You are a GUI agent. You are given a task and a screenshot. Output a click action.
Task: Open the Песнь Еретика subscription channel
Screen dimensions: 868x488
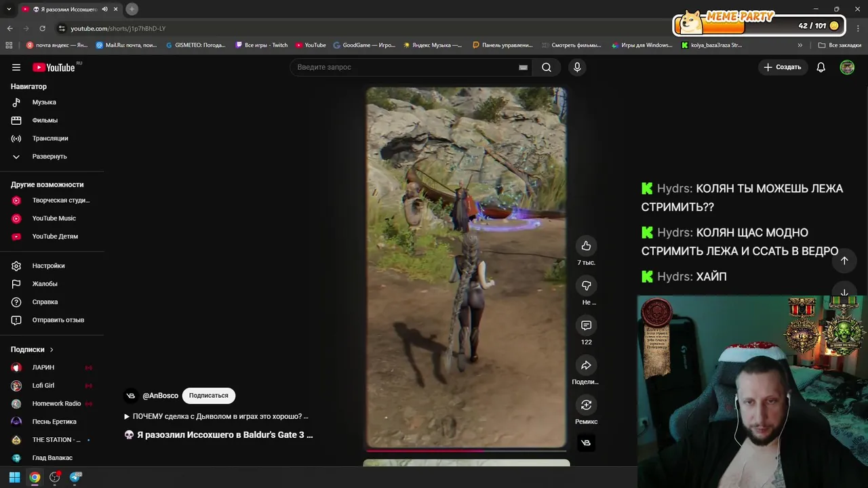[x=53, y=422]
